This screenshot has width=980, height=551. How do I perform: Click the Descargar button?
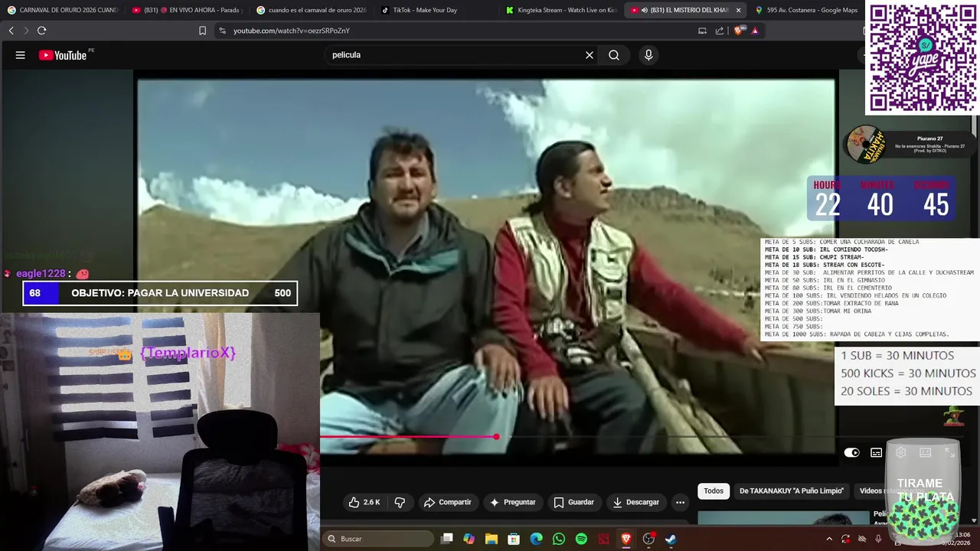(635, 502)
